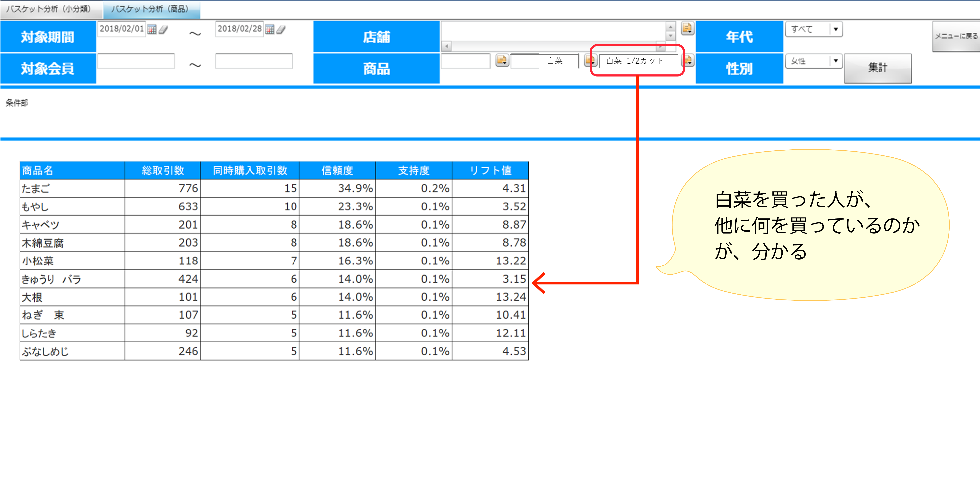The height and width of the screenshot is (487, 980).
Task: Click the 総取引数 column header
Action: [163, 170]
